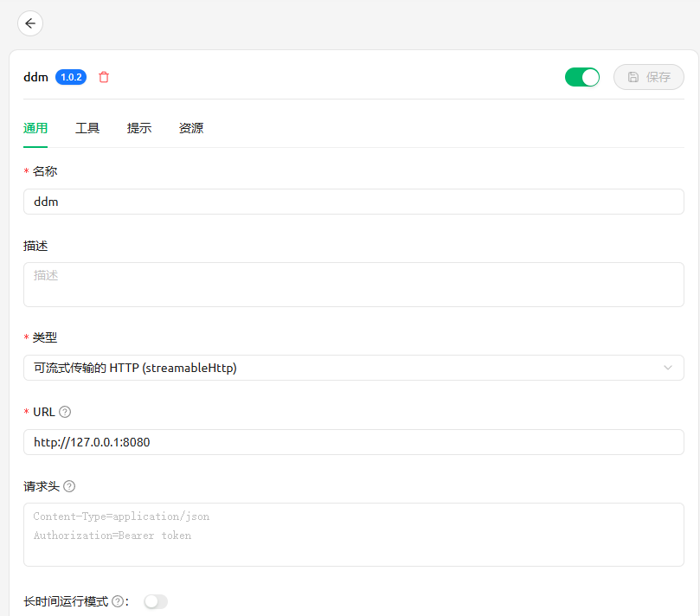Focus the 名称 input with ddm

click(354, 202)
